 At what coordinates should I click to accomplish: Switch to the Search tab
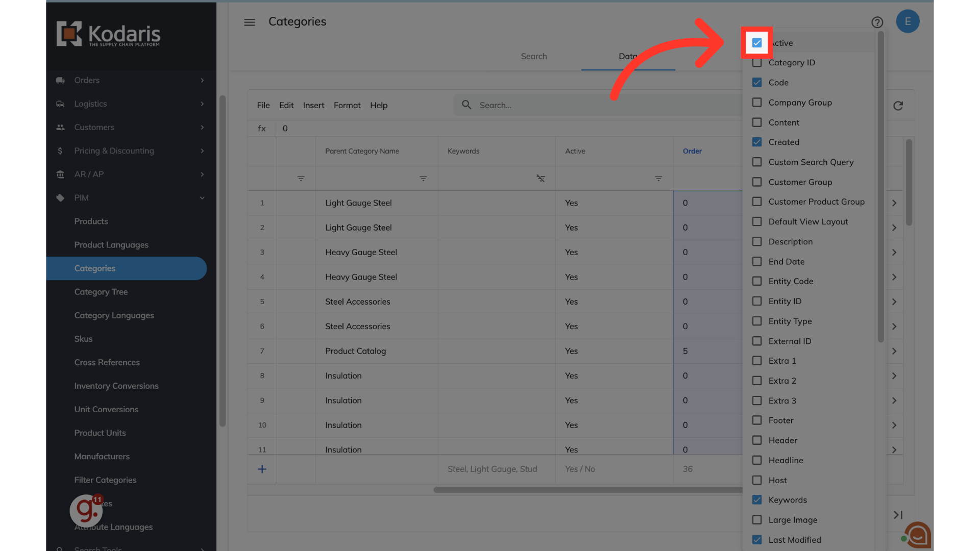click(x=533, y=56)
